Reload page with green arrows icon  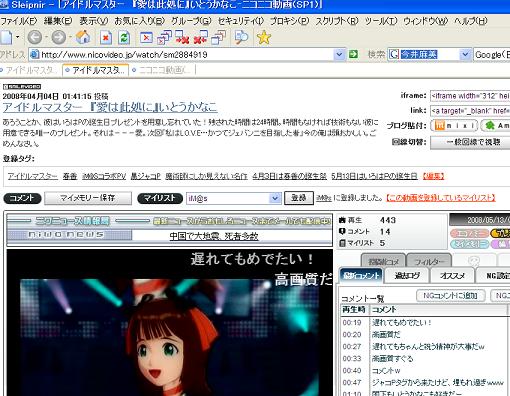point(124,38)
